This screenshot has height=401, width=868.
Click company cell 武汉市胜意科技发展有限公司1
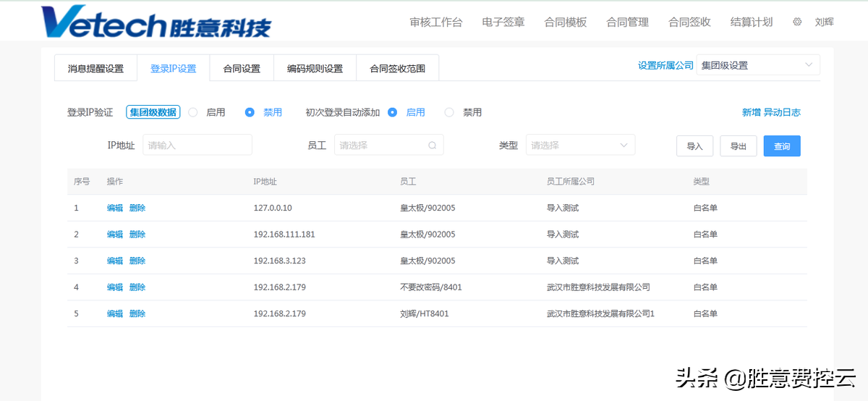click(x=600, y=314)
